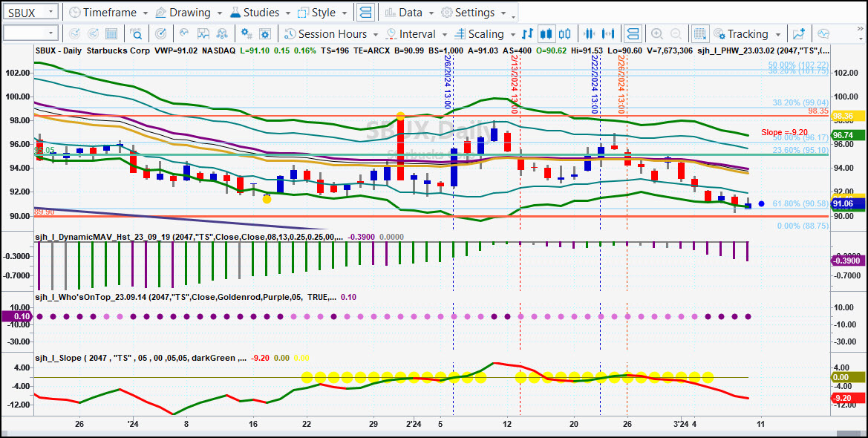Click the second dimmed chart icon in second toolbar
The image size is (868, 438).
[x=93, y=33]
